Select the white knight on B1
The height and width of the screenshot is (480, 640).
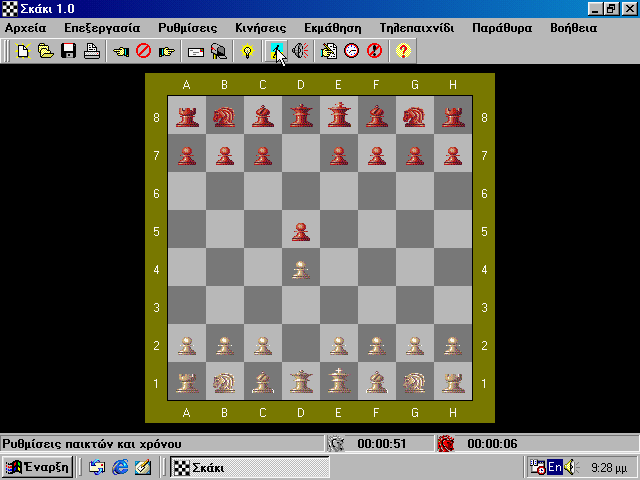pyautogui.click(x=224, y=383)
